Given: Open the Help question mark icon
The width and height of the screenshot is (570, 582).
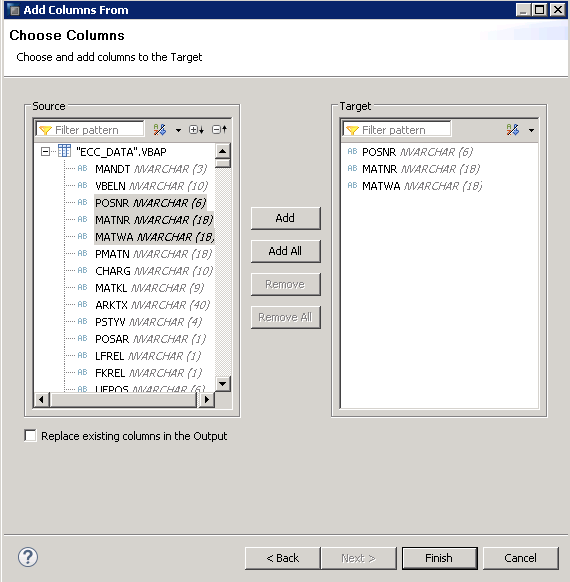Looking at the screenshot, I should 28,557.
